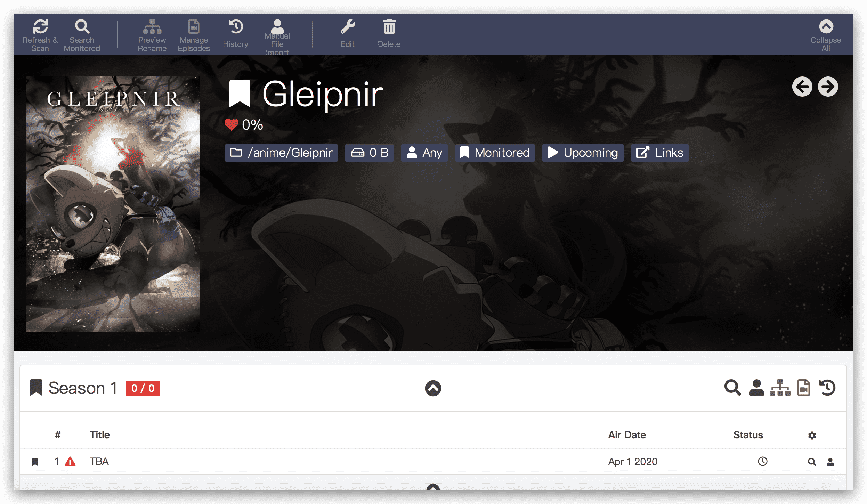Click the Upcoming status label

(583, 153)
